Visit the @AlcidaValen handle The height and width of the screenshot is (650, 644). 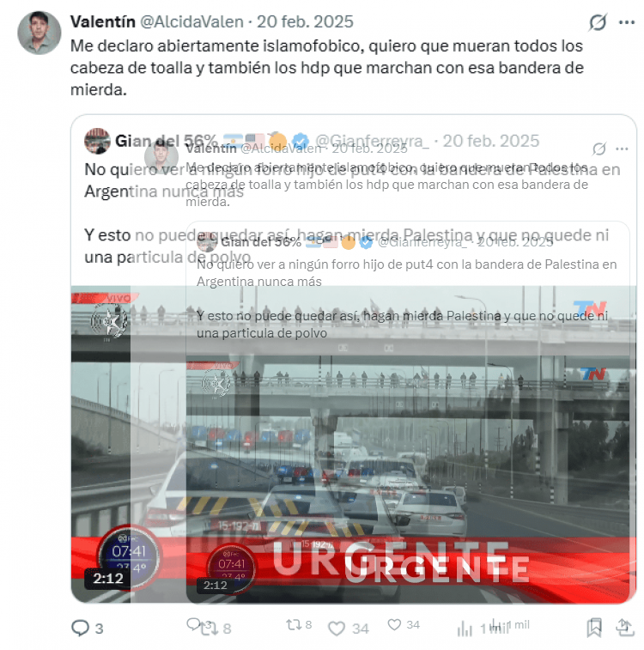click(x=191, y=21)
